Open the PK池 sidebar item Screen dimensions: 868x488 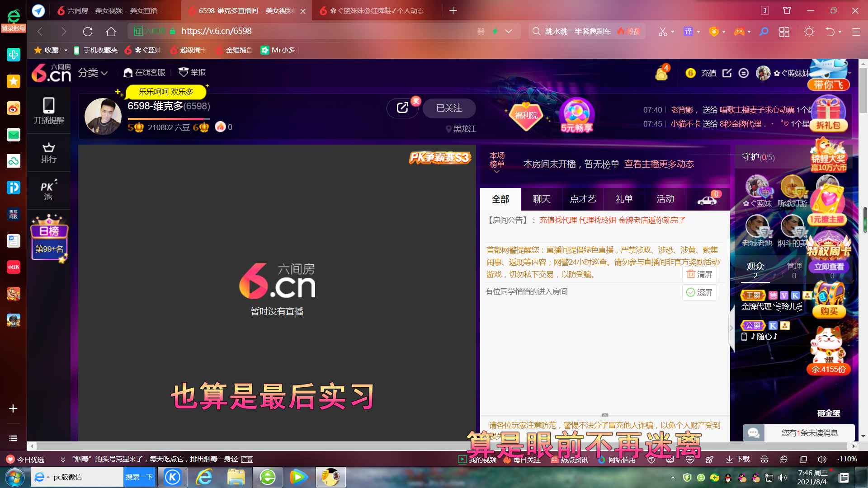click(48, 190)
